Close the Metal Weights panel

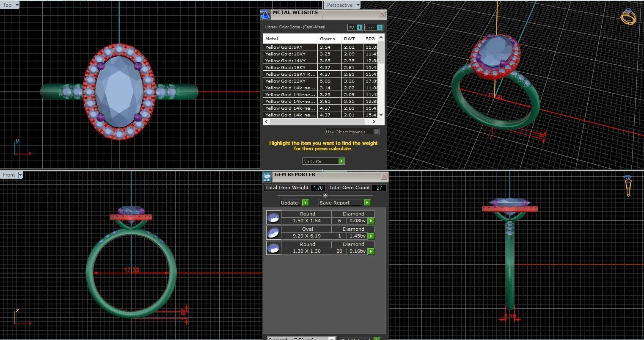[x=382, y=14]
